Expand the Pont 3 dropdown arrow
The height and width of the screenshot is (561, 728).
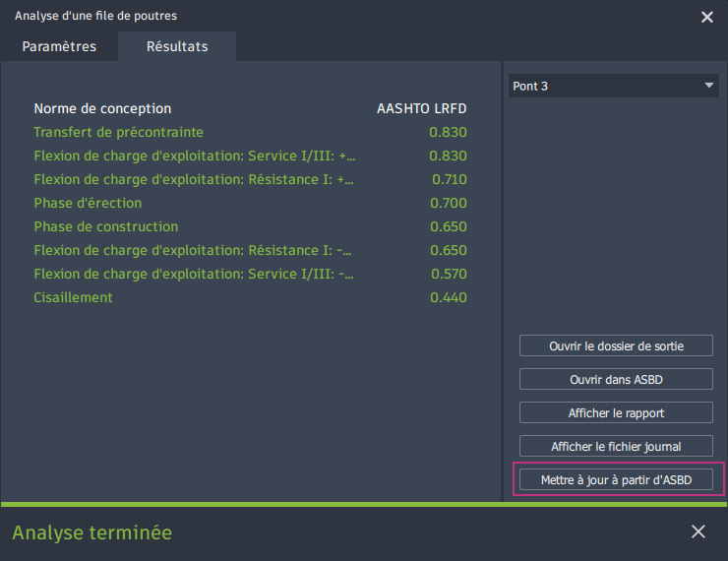coord(708,86)
